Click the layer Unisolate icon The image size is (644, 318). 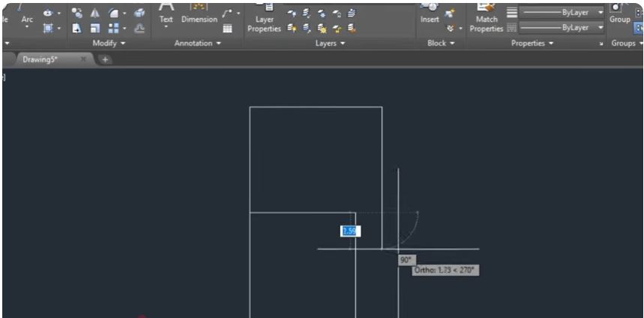[307, 28]
